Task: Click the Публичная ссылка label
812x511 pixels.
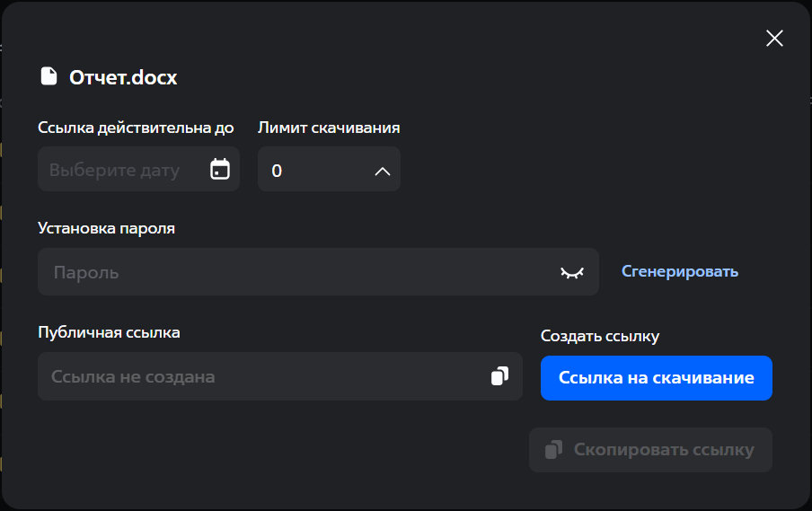Action: pyautogui.click(x=109, y=332)
